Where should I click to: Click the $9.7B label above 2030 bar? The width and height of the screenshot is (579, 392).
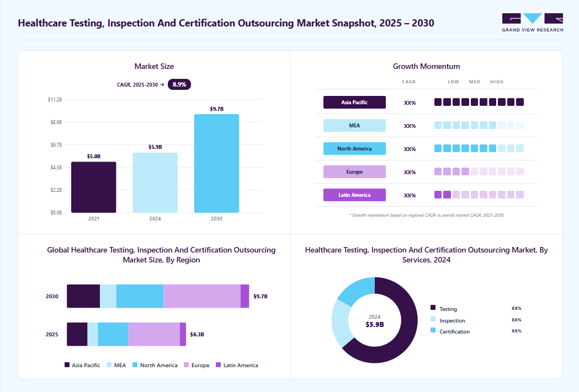pos(217,109)
